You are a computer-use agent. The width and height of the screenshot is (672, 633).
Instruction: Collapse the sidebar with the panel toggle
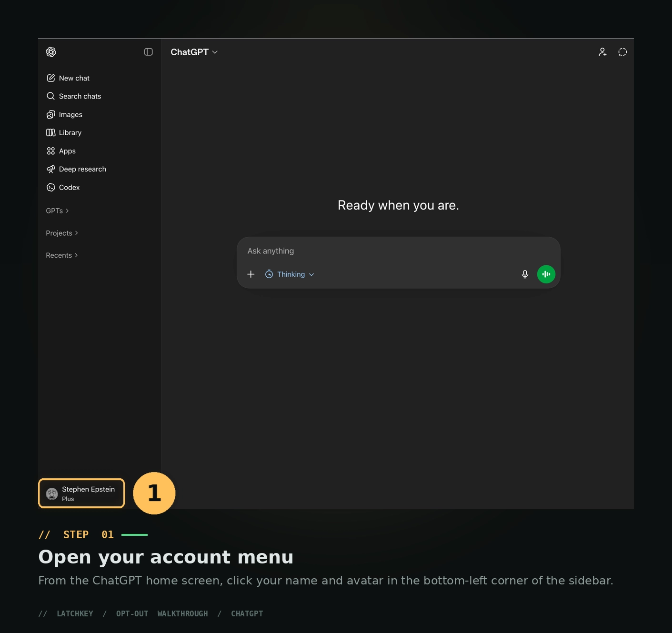coord(148,52)
